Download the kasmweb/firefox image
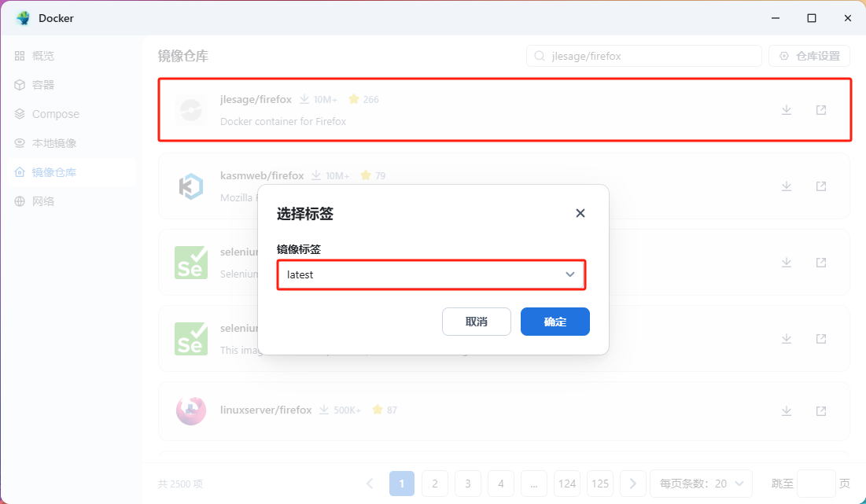 [787, 186]
